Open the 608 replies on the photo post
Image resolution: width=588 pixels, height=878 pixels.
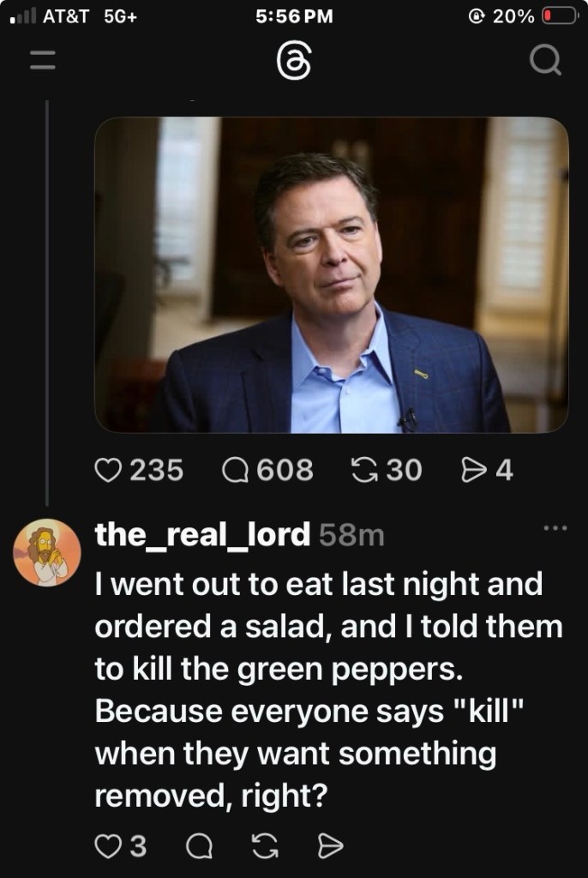(x=235, y=470)
